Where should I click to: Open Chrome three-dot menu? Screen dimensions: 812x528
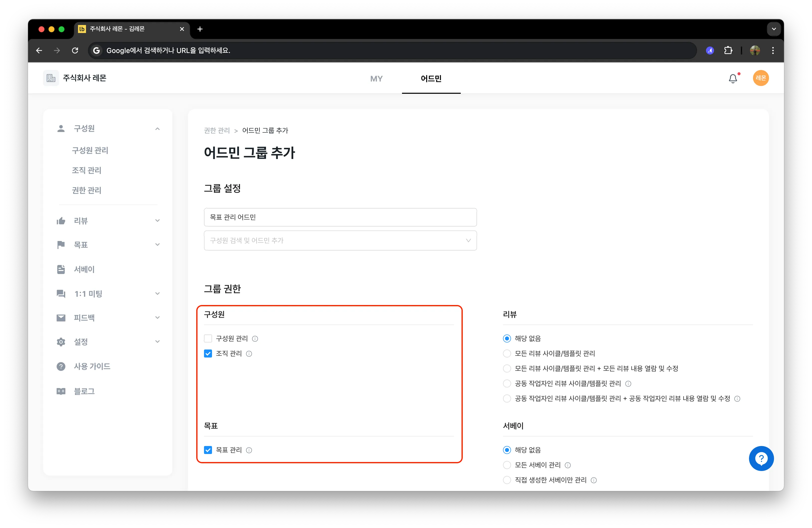click(x=773, y=50)
